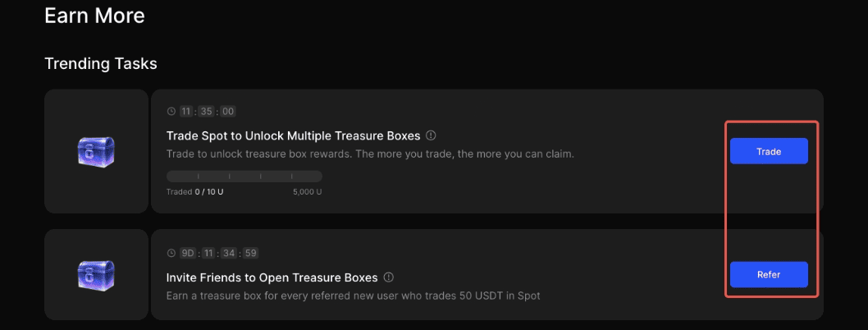The image size is (868, 330).
Task: Click the "9D" days box in second countdown
Action: tap(188, 253)
